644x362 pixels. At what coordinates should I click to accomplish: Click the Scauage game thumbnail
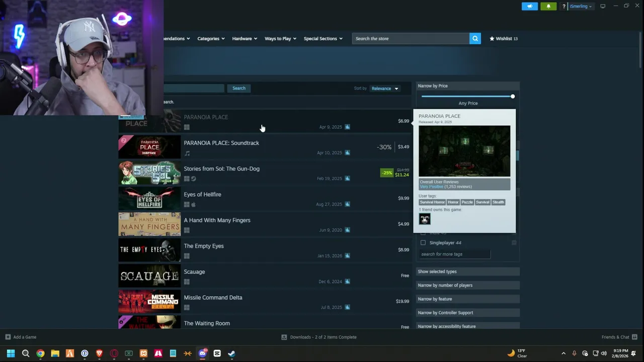pos(149,276)
